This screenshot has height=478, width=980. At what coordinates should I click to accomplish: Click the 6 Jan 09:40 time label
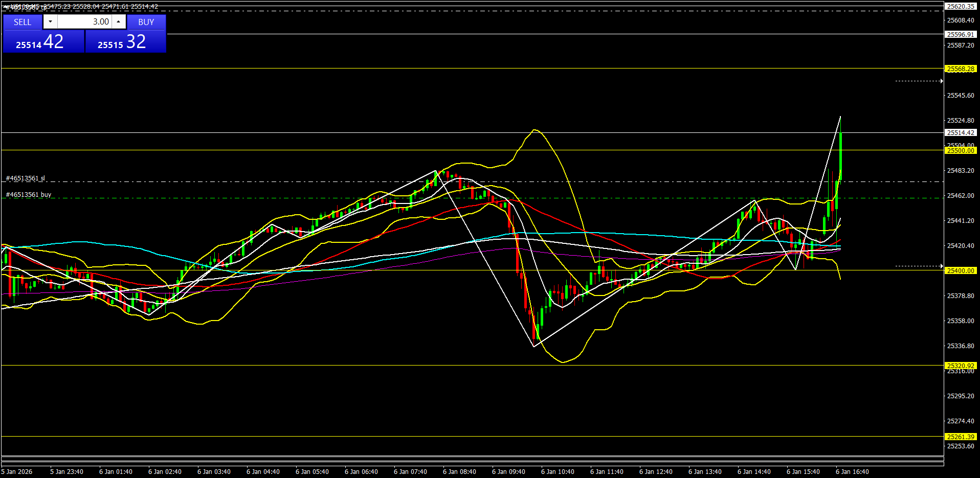tap(508, 472)
